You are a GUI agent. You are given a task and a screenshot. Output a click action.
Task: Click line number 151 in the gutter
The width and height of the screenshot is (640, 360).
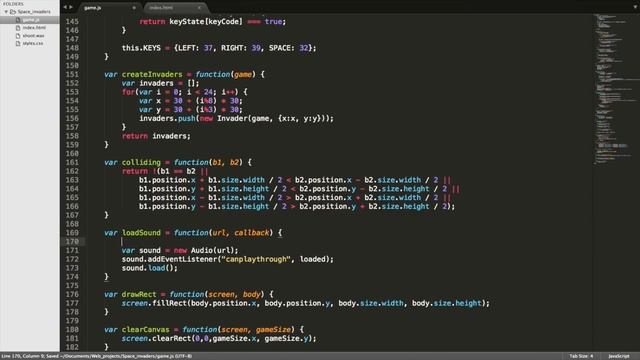point(72,74)
